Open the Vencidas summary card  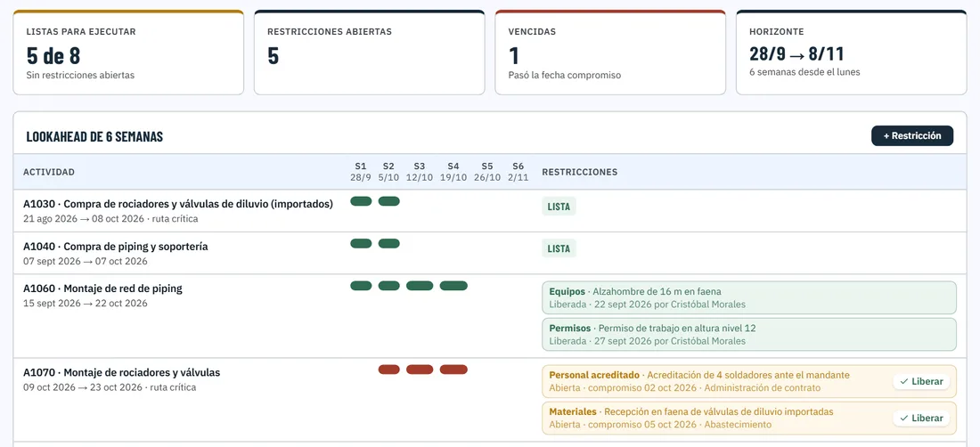pyautogui.click(x=610, y=53)
